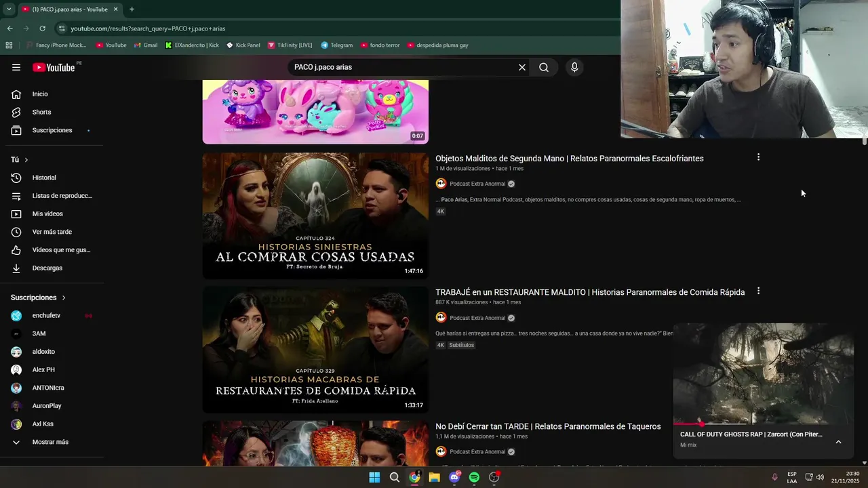Image resolution: width=868 pixels, height=488 pixels.
Task: Seek on the miniplayer progress bar
Action: (763, 424)
